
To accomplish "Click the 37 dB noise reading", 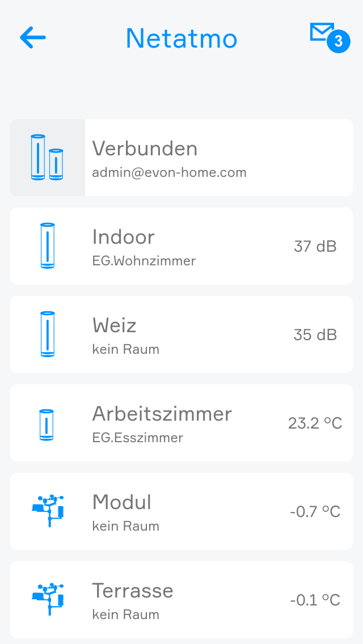I will 315,246.
